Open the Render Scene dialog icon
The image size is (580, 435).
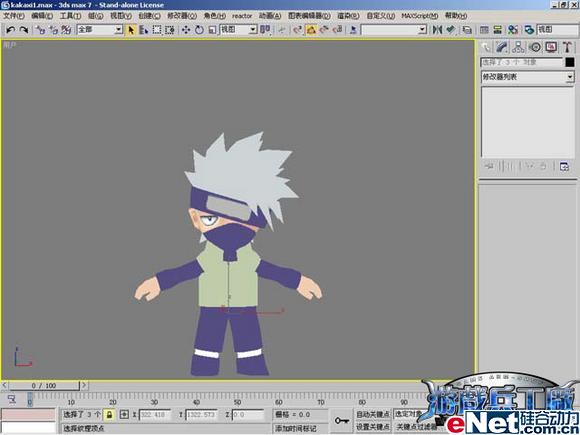click(529, 30)
